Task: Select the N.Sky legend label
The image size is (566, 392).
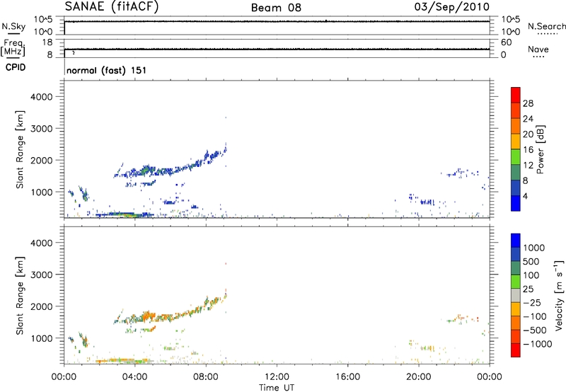Action: (x=13, y=27)
